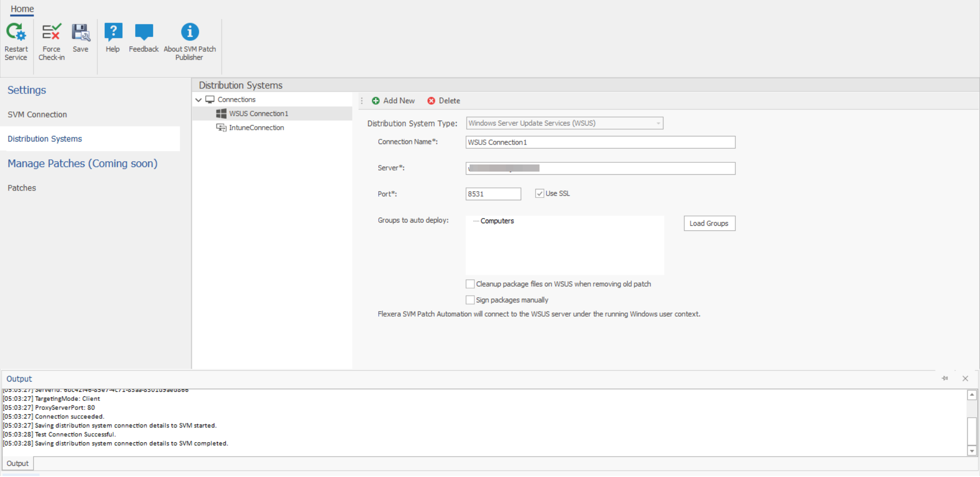Select WSUS Connection1 in the tree
This screenshot has height=477, width=980.
[x=258, y=113]
